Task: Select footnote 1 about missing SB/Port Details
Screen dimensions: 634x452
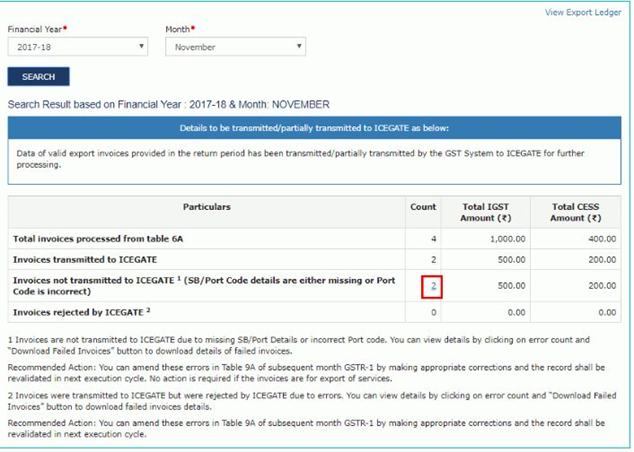Action: coord(299,345)
